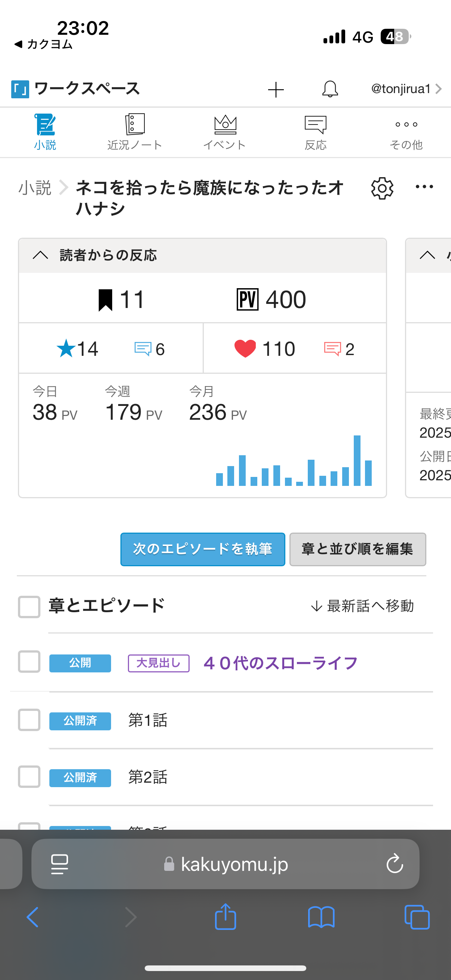Collapse the 読者からの反応 panel
This screenshot has height=980, width=451.
pyautogui.click(x=40, y=255)
